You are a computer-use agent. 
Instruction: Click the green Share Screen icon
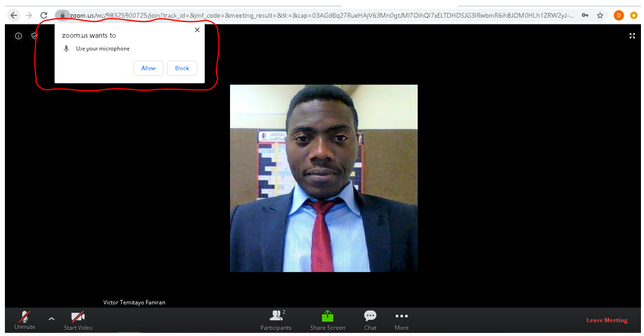click(327, 316)
